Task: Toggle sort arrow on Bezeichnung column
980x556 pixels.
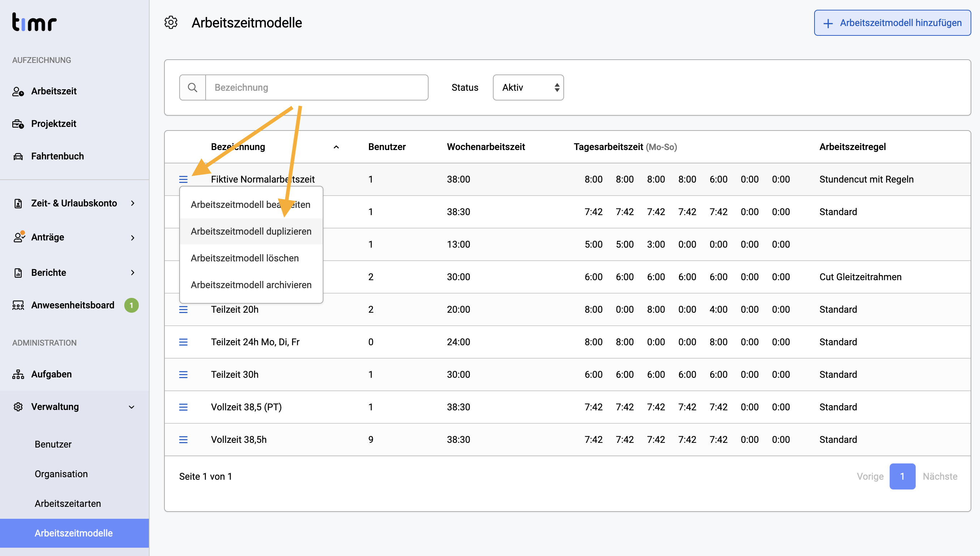Action: tap(336, 147)
